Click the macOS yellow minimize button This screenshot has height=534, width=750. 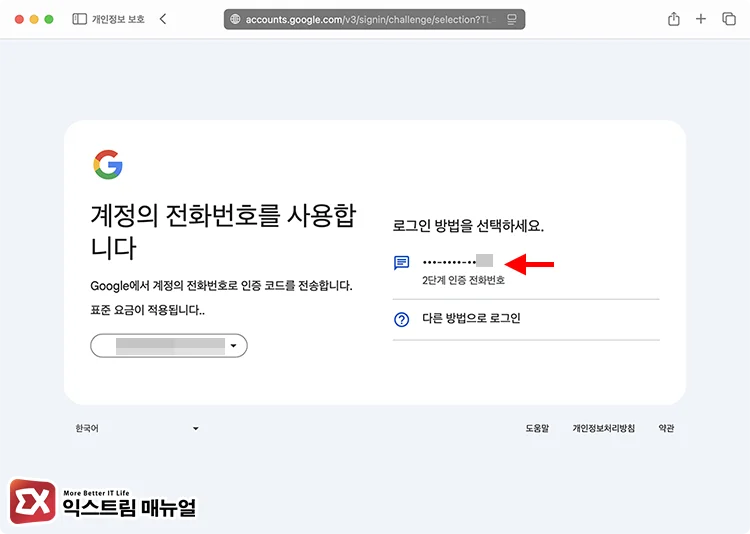point(34,19)
